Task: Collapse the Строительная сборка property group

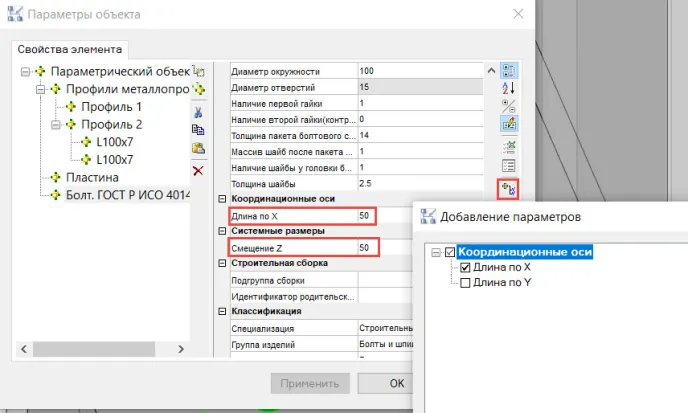Action: (222, 263)
